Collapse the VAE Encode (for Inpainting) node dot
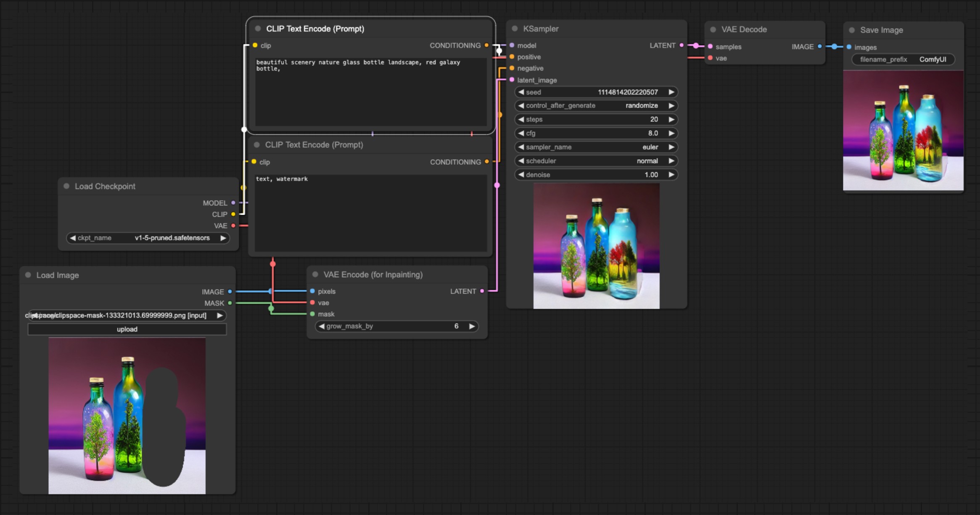980x515 pixels. click(x=315, y=274)
